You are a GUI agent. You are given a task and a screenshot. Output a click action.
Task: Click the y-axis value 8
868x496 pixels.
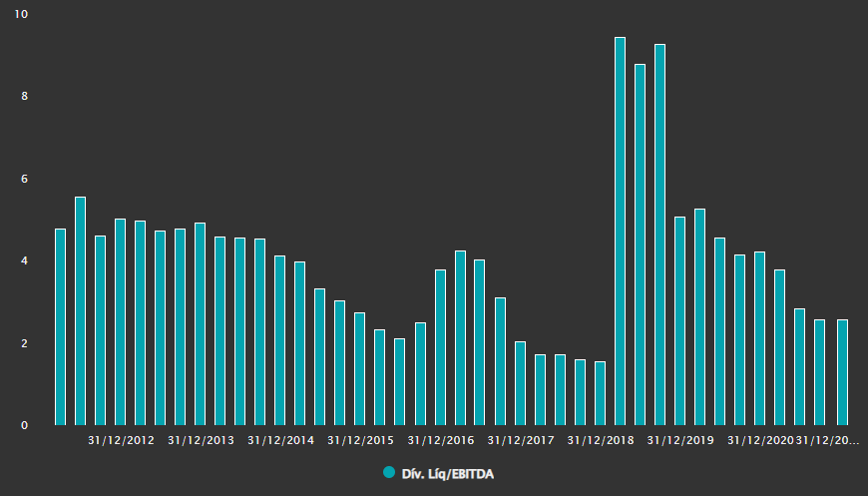[24, 97]
